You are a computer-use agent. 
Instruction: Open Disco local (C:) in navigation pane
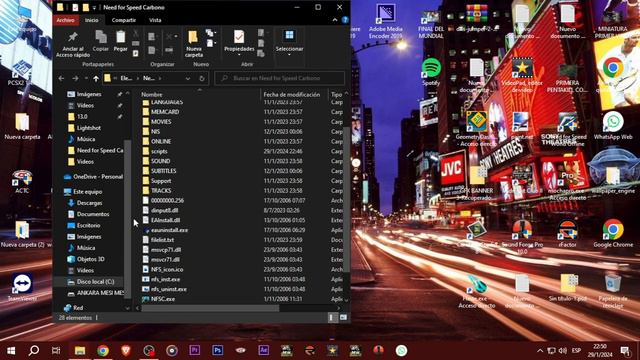[x=95, y=282]
